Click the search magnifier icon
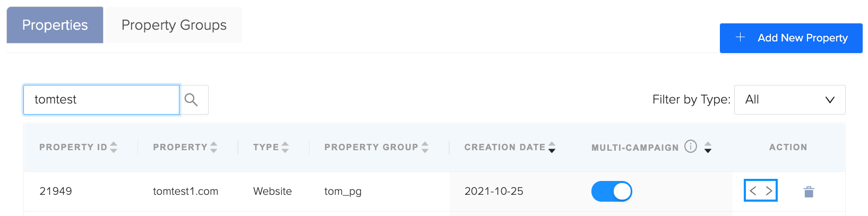This screenshot has height=216, width=868. (191, 100)
